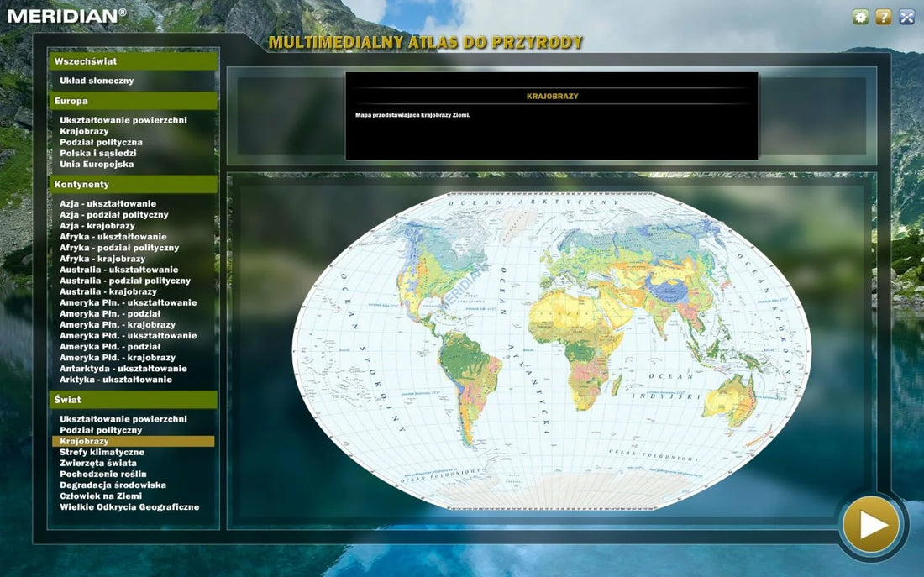Select the Świat section header
Screen dimensions: 924x577
click(x=134, y=400)
